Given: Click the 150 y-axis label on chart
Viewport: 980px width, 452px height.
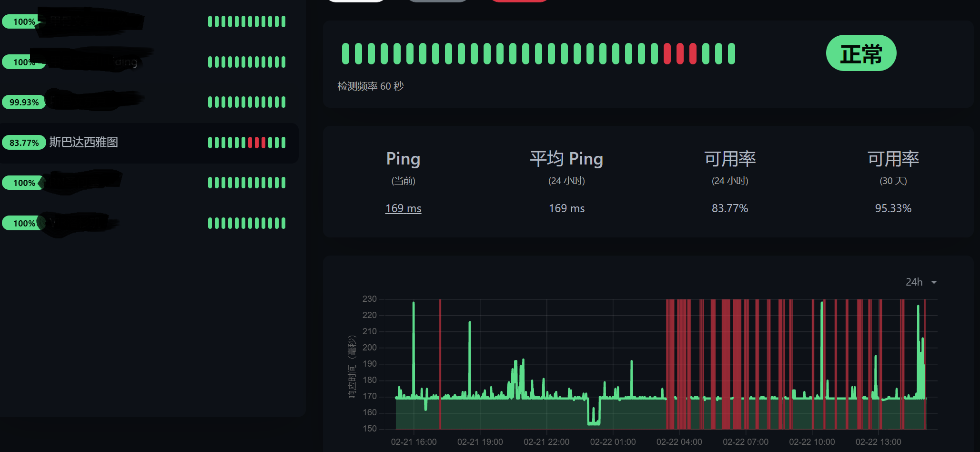Looking at the screenshot, I should [369, 429].
